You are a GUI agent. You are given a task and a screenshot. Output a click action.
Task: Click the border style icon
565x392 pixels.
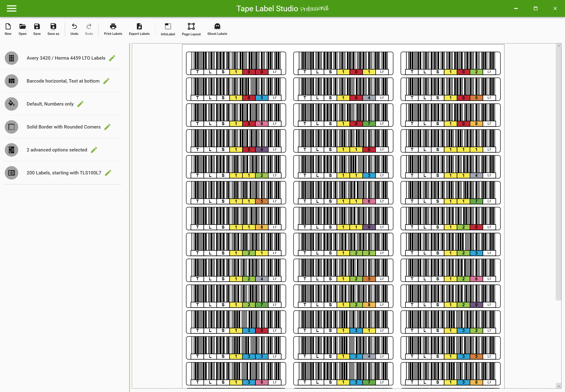click(x=11, y=127)
